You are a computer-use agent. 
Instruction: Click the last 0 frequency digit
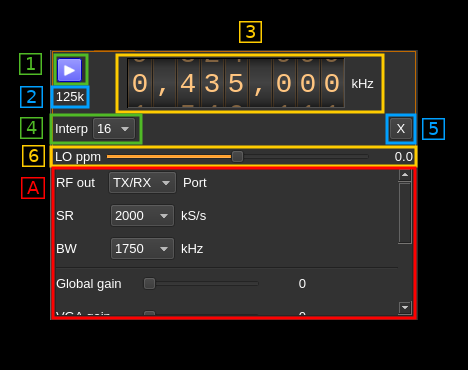coord(332,83)
